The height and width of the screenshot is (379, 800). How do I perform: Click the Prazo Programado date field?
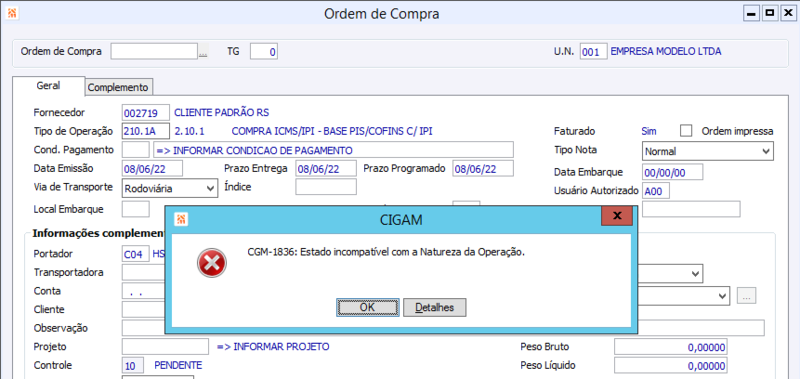click(x=483, y=168)
